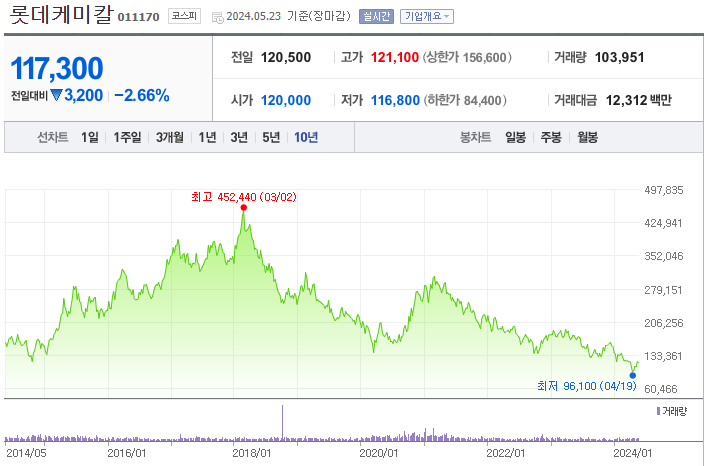The height and width of the screenshot is (466, 704).
Task: Open the 기업개요 dropdown
Action: (x=427, y=17)
